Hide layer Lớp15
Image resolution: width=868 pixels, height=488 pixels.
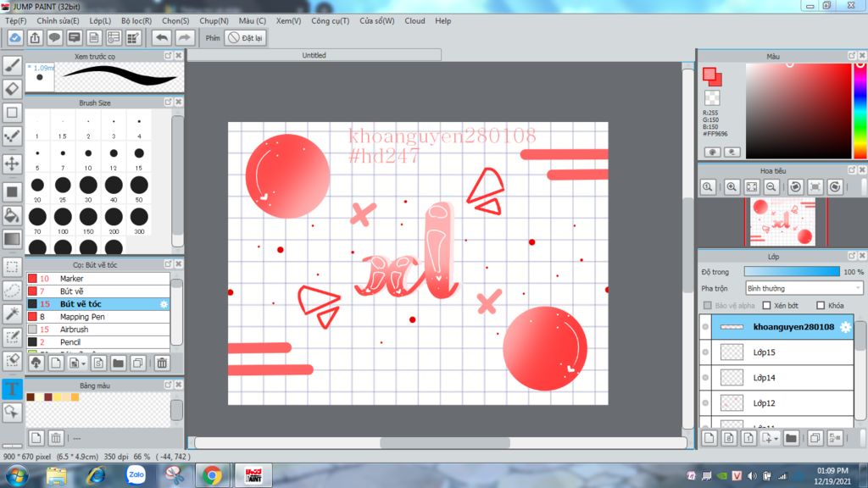[705, 352]
